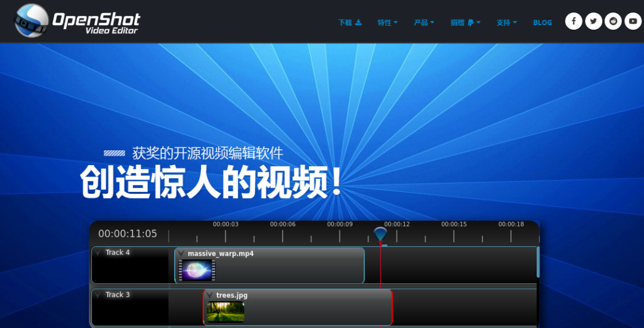Select the massive_warp.mp4 clip thumbnail
Screen dimensions: 644x328
point(196,270)
